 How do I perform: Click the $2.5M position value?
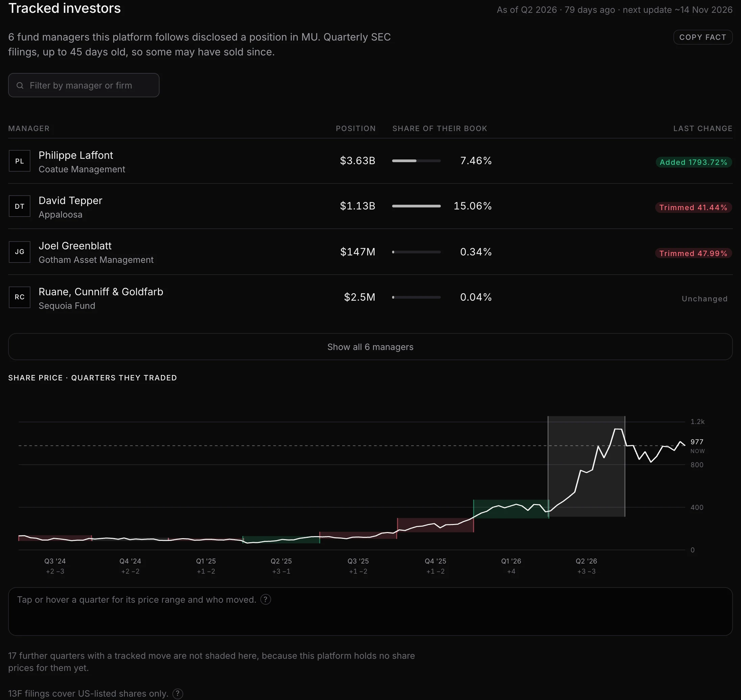[359, 297]
